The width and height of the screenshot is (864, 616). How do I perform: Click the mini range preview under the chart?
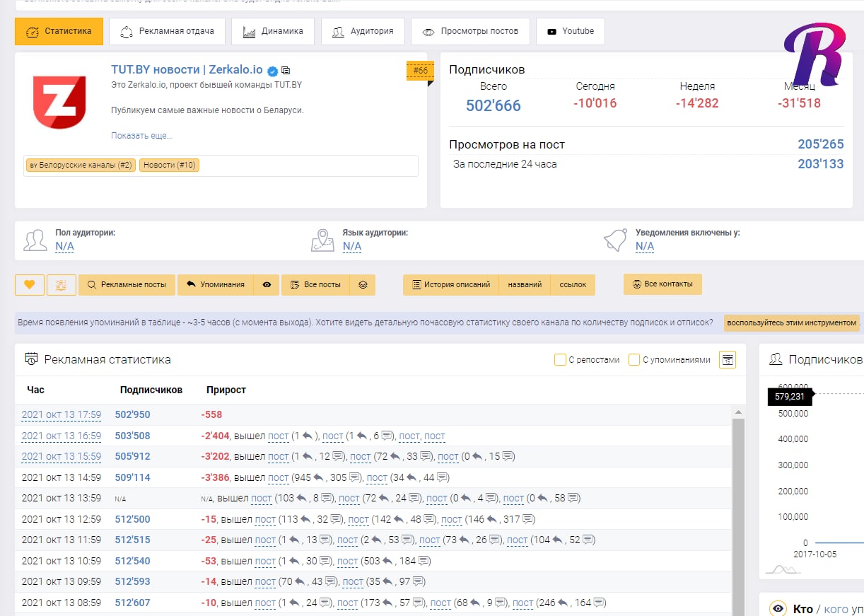pos(783,569)
